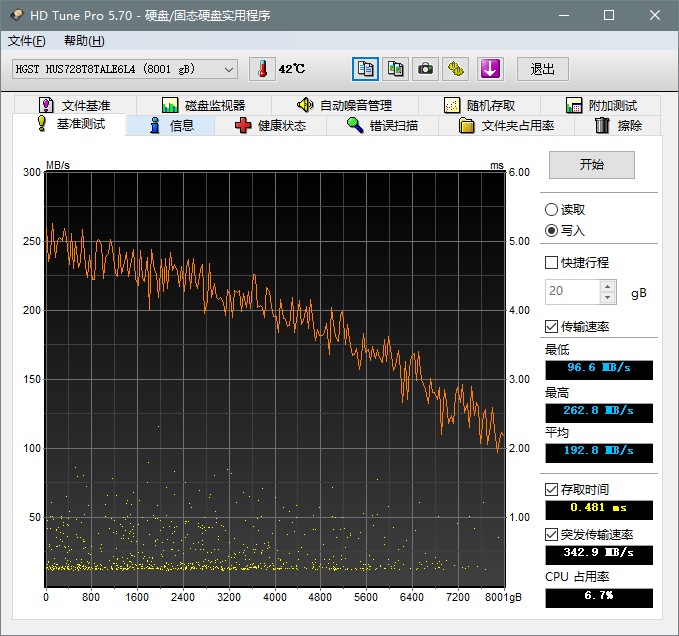This screenshot has height=636, width=679.
Task: Click the 42℃ temperature reading
Action: pyautogui.click(x=291, y=69)
